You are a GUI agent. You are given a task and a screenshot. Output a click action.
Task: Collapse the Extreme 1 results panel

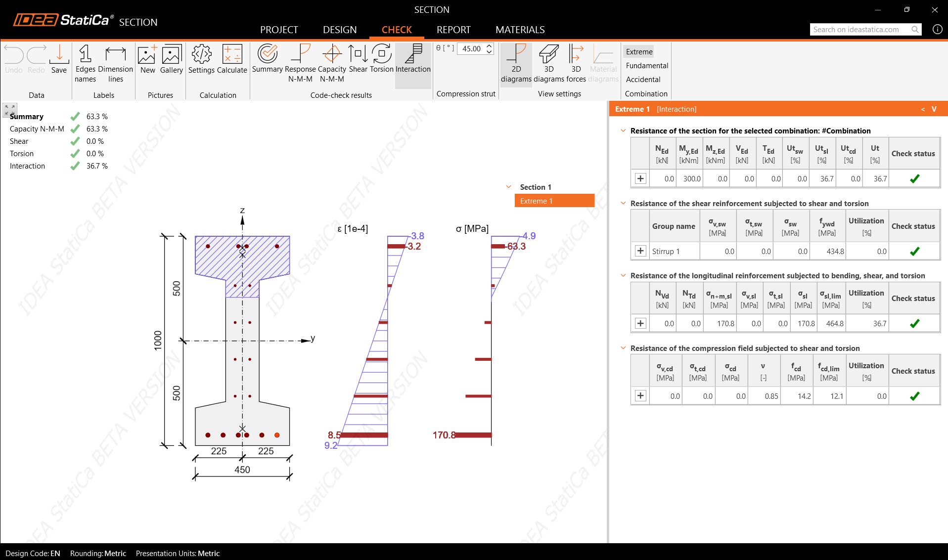pyautogui.click(x=934, y=109)
